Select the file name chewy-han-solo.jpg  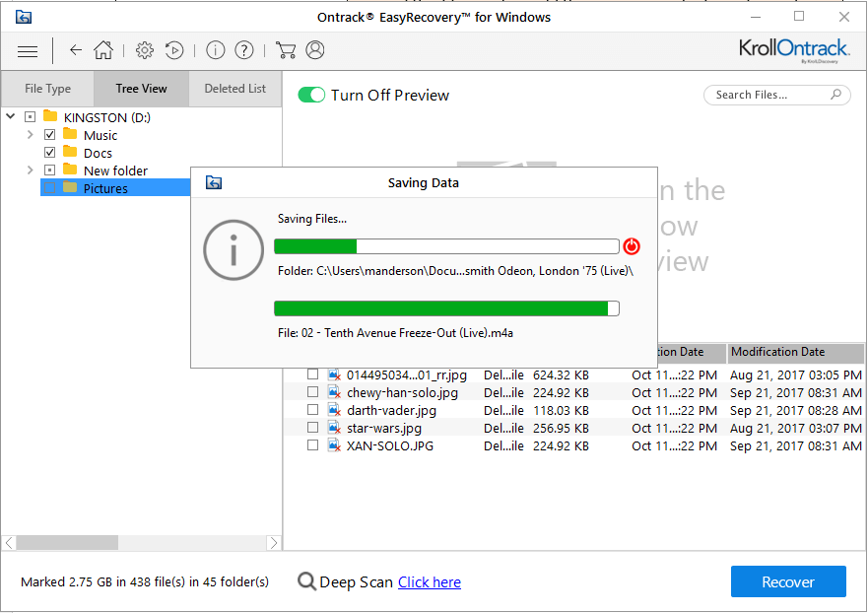402,392
